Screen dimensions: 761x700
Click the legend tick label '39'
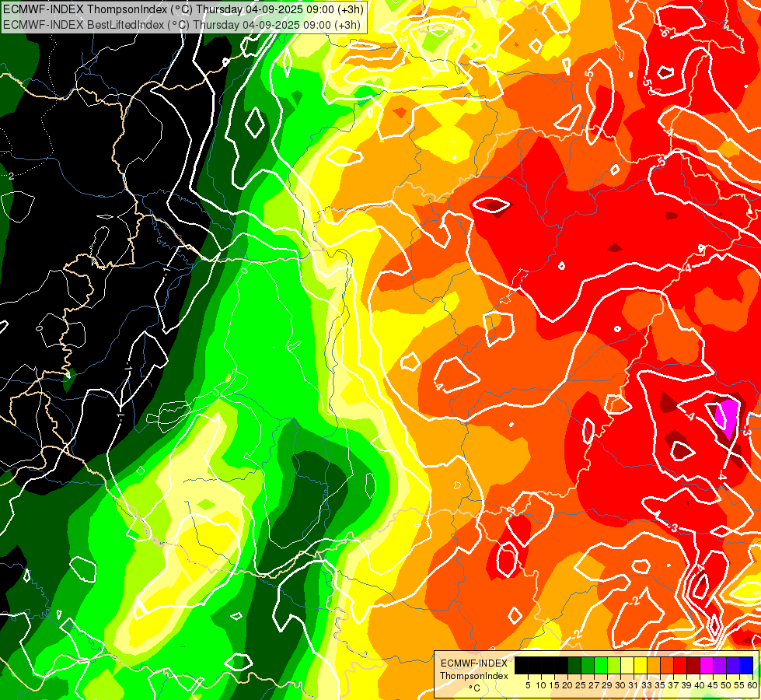pos(686,685)
